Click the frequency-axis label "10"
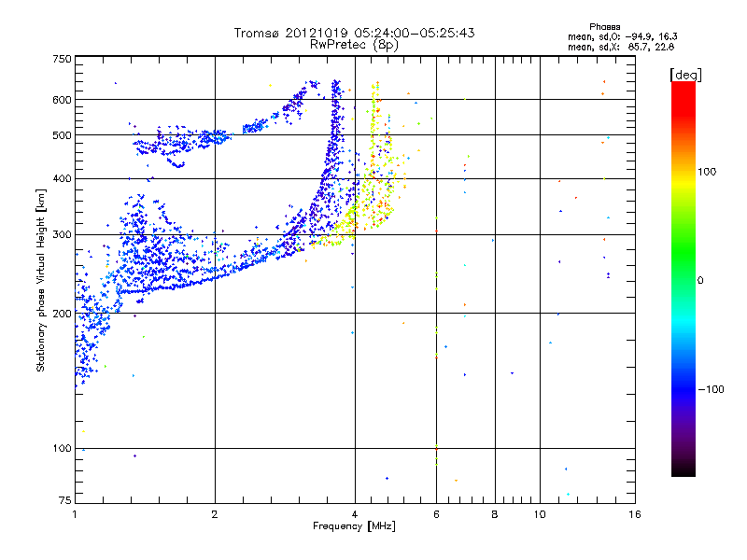Viewport: 747px width, 560px height. point(540,514)
